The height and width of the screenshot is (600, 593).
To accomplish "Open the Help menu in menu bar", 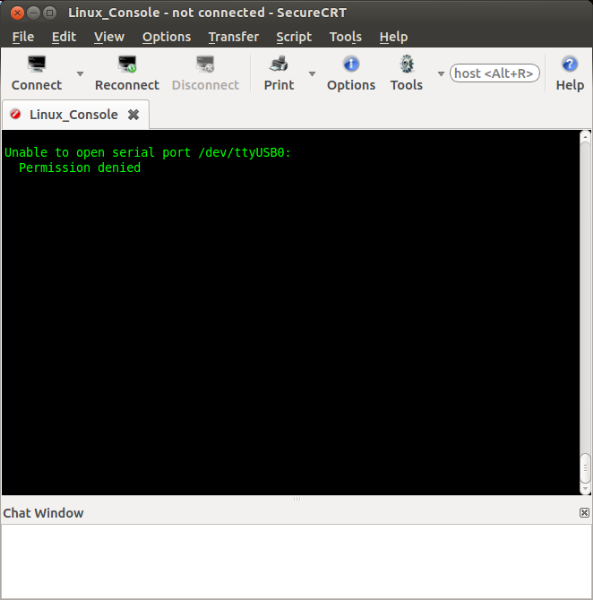I will point(393,37).
